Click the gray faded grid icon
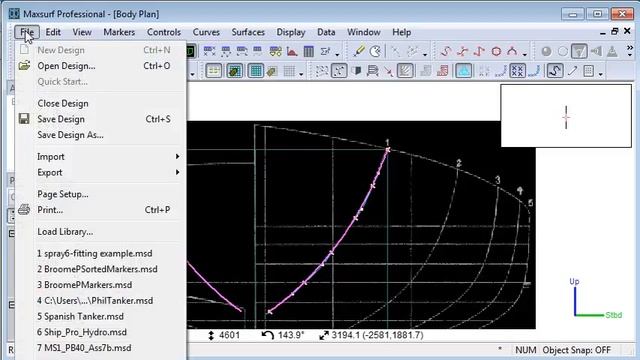The image size is (640, 360). tap(289, 71)
